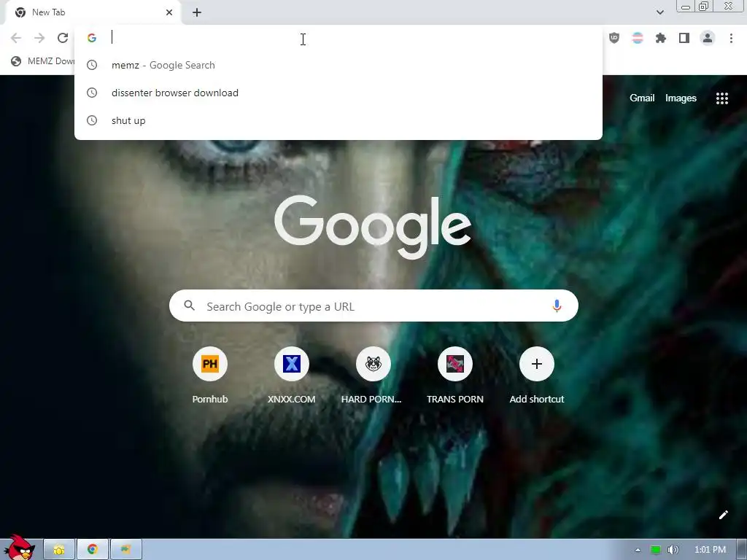Click the grayed forward arrow in toolbar
747x560 pixels.
pyautogui.click(x=39, y=38)
